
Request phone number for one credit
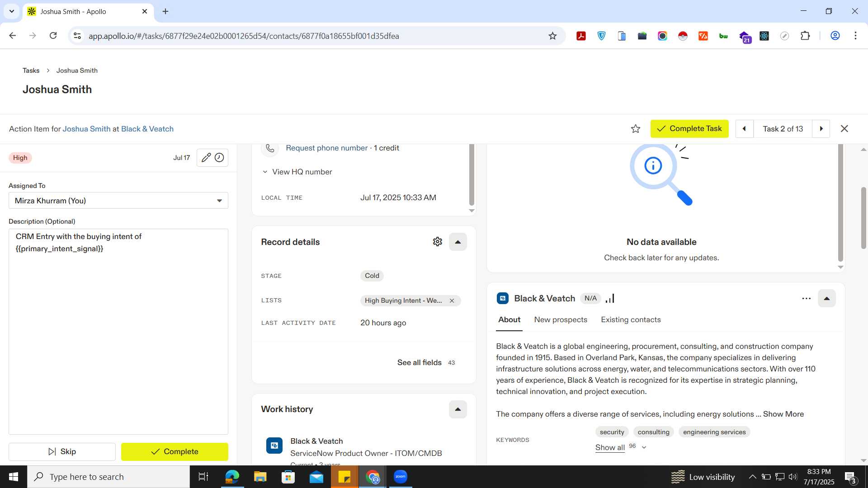(x=326, y=148)
